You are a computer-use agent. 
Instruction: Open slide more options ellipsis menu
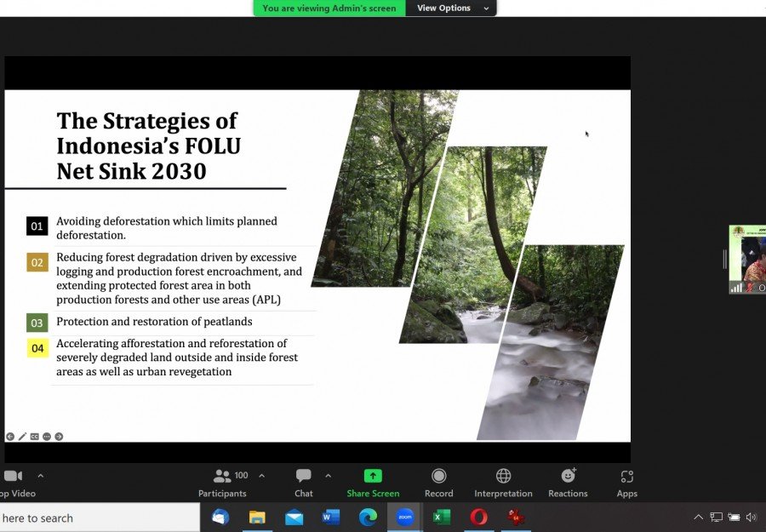tap(47, 437)
